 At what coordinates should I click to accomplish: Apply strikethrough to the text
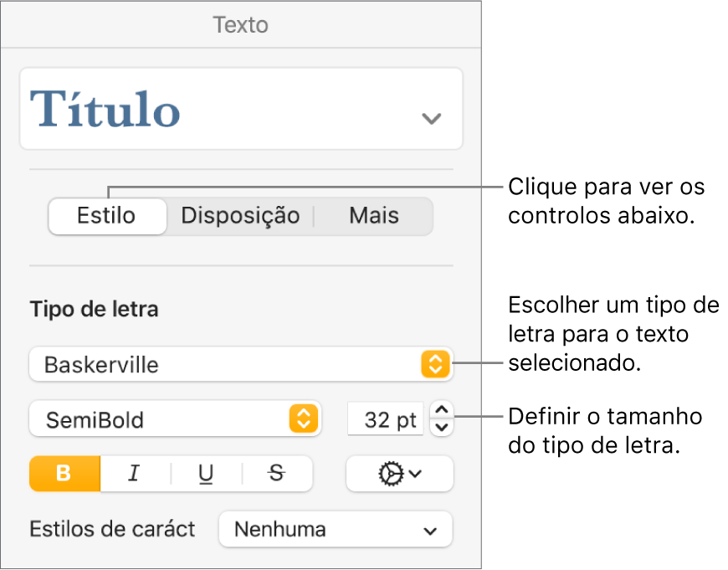[274, 475]
